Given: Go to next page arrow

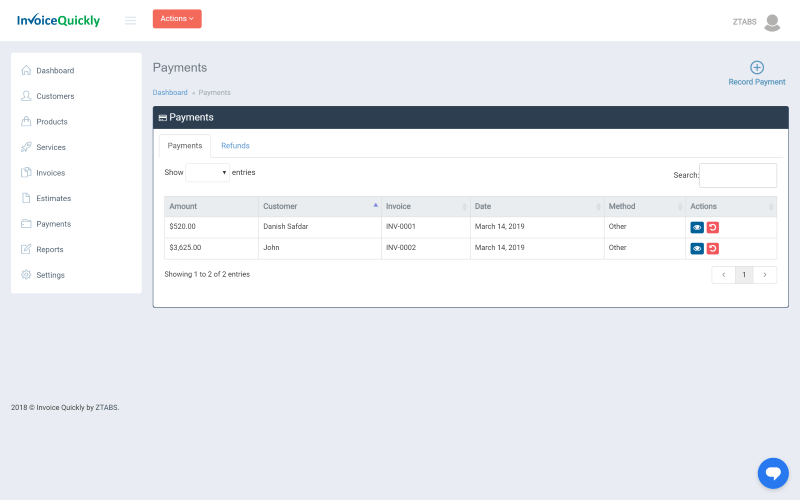Looking at the screenshot, I should tap(765, 275).
